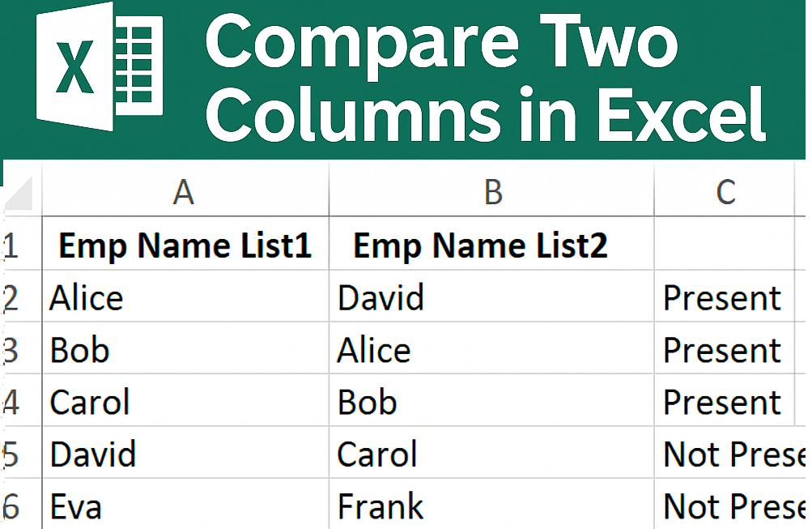Click the select-all corner triangle
The image size is (812, 529).
pos(19,194)
